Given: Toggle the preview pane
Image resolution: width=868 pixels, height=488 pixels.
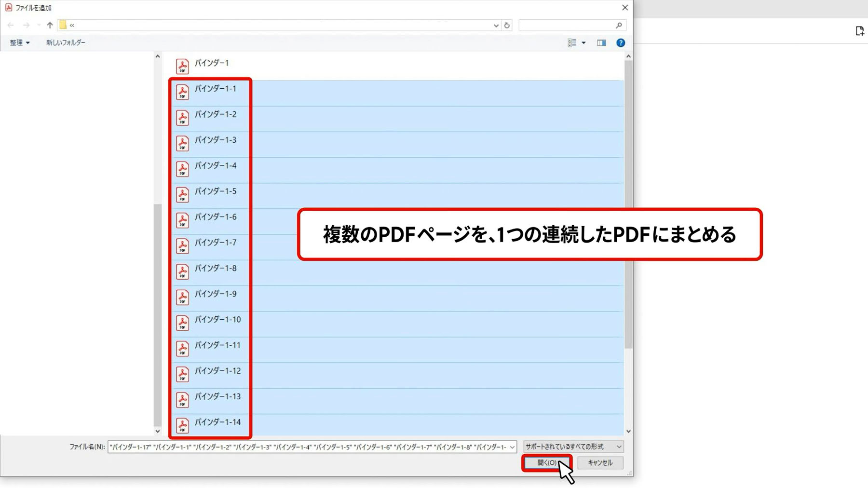Looking at the screenshot, I should (601, 43).
